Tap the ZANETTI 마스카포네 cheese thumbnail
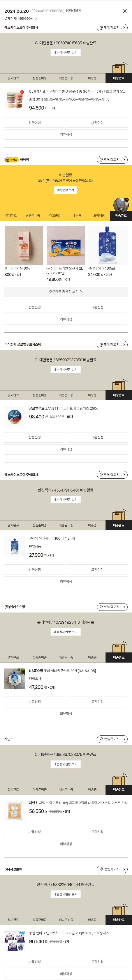 (x=15, y=416)
